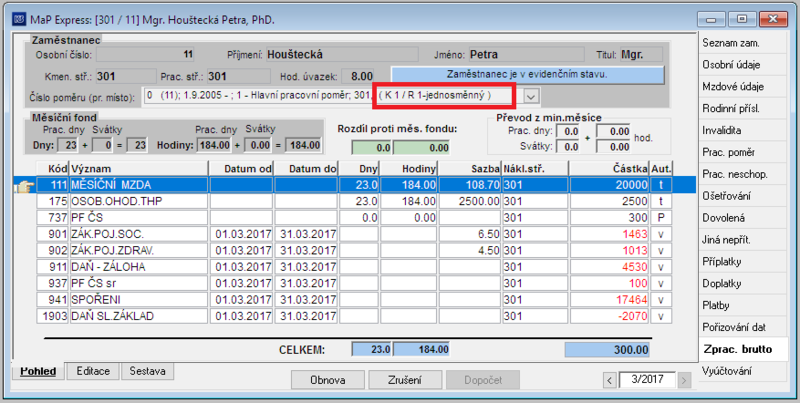Click the period field showing 3/2017
The width and height of the screenshot is (800, 403).
coord(647,380)
